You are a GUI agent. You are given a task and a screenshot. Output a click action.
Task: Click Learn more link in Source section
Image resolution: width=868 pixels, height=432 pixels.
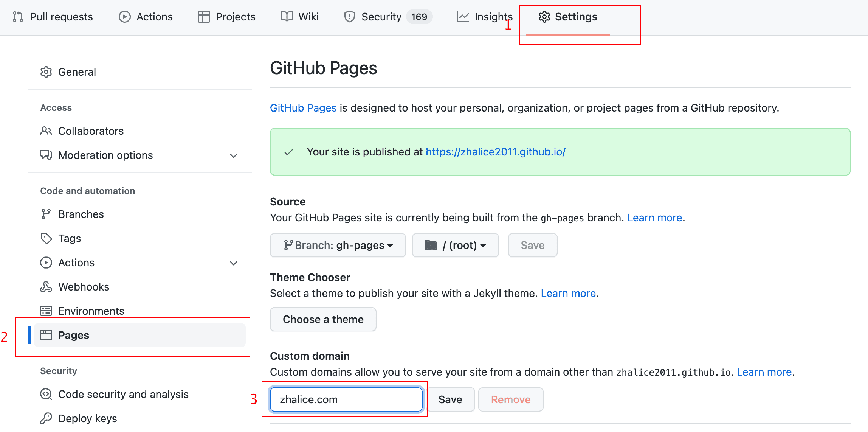click(x=654, y=218)
